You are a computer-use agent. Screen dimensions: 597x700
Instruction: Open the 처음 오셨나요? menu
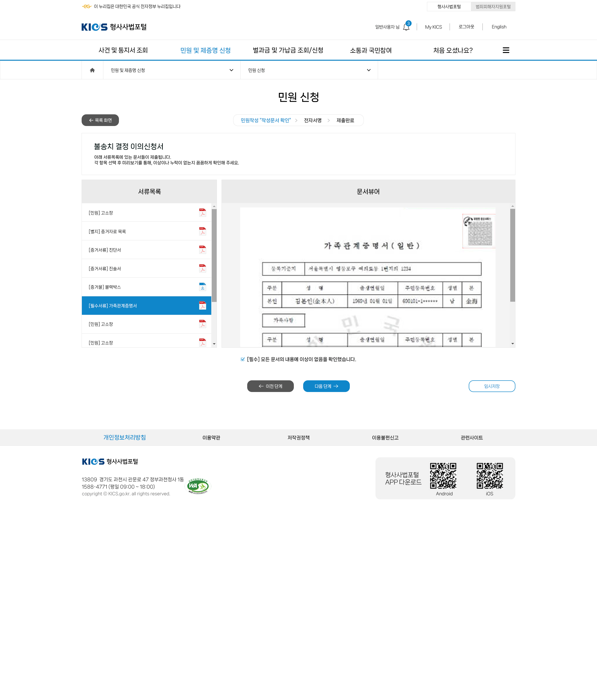453,50
